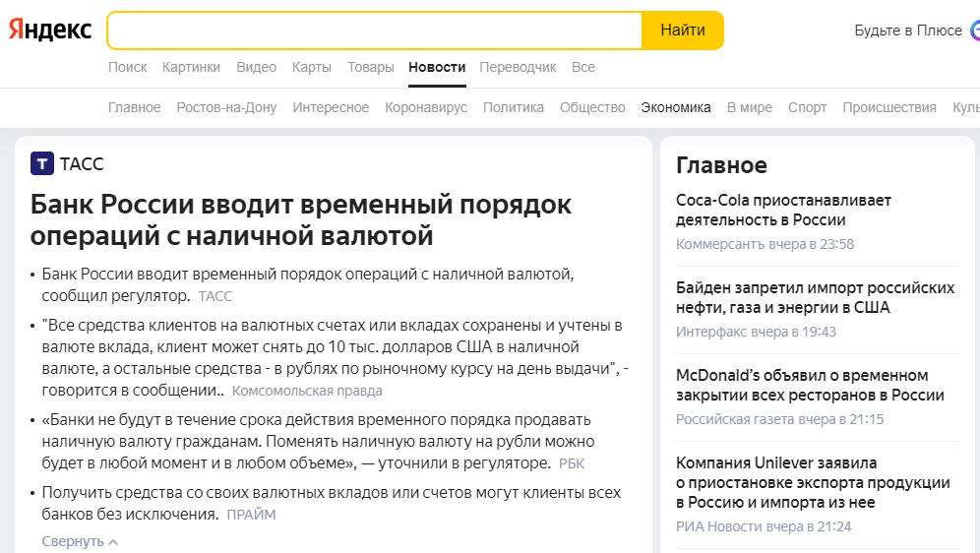Image resolution: width=980 pixels, height=553 pixels.
Task: Switch to the Картинки tab
Action: tap(191, 67)
